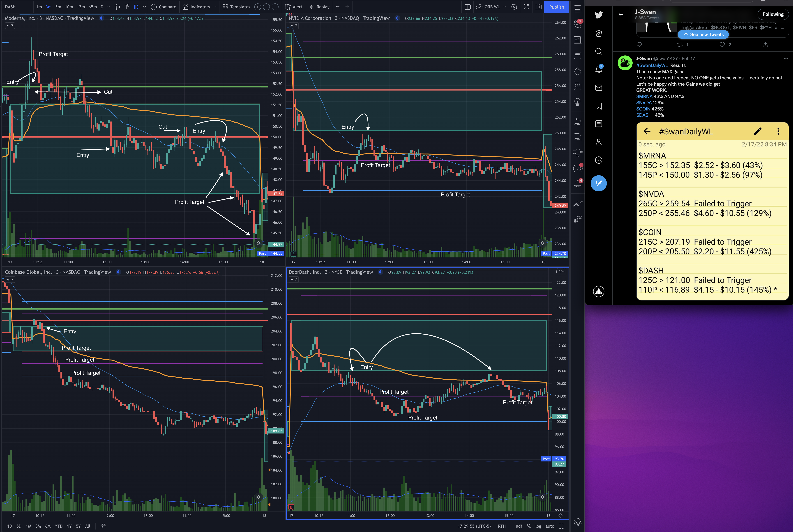Image resolution: width=793 pixels, height=532 pixels.
Task: Open Twitter Profile icon
Action: pos(599,142)
